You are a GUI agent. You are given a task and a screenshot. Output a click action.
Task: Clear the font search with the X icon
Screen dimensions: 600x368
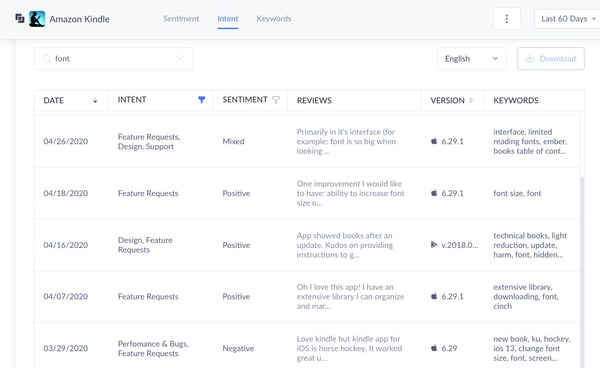(180, 59)
